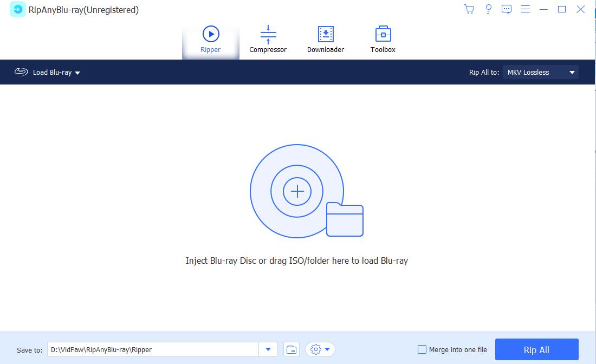Enable Merge into one file checkbox
Image resolution: width=596 pixels, height=364 pixels.
tap(422, 349)
